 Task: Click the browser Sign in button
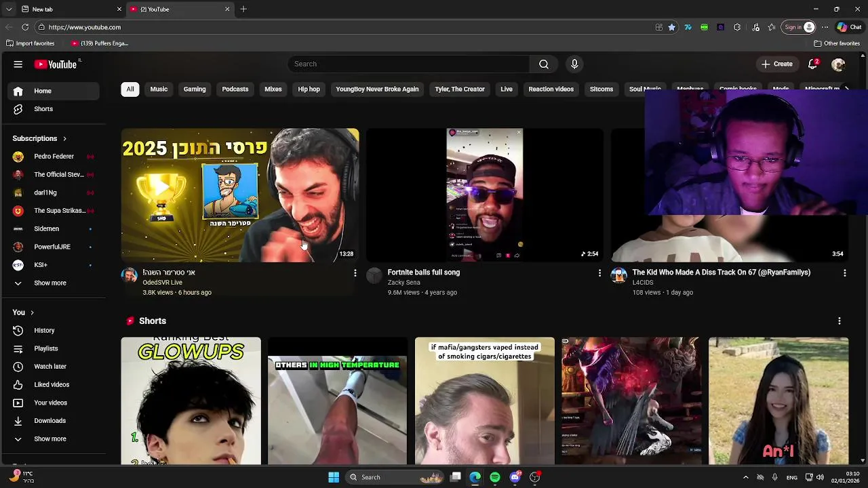coord(799,27)
